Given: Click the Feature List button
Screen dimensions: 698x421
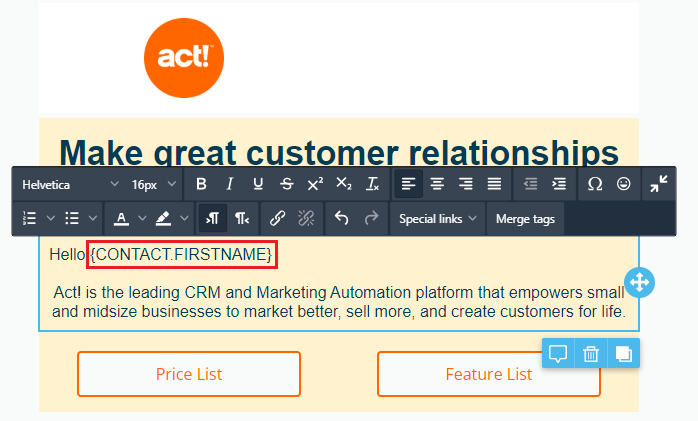Looking at the screenshot, I should [x=489, y=374].
